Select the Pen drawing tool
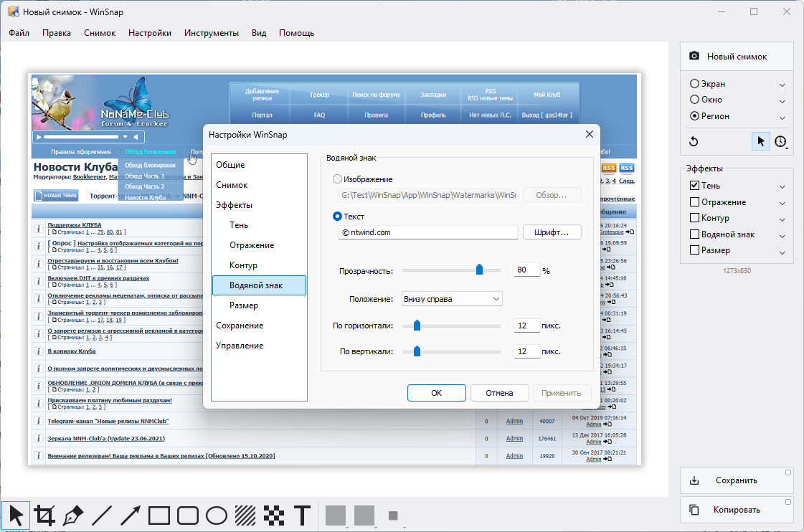This screenshot has width=804, height=532. (73, 516)
